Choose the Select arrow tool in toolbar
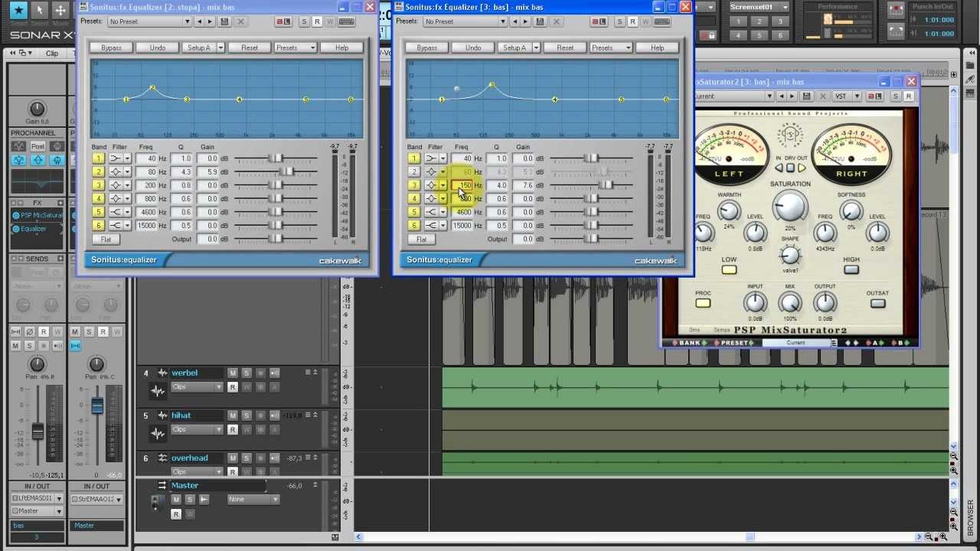 (x=39, y=10)
